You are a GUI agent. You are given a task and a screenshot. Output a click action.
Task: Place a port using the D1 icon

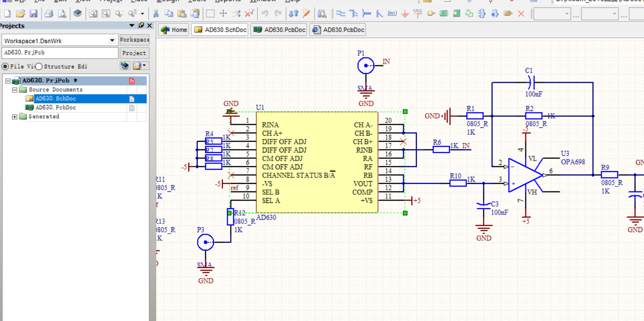coord(508,14)
